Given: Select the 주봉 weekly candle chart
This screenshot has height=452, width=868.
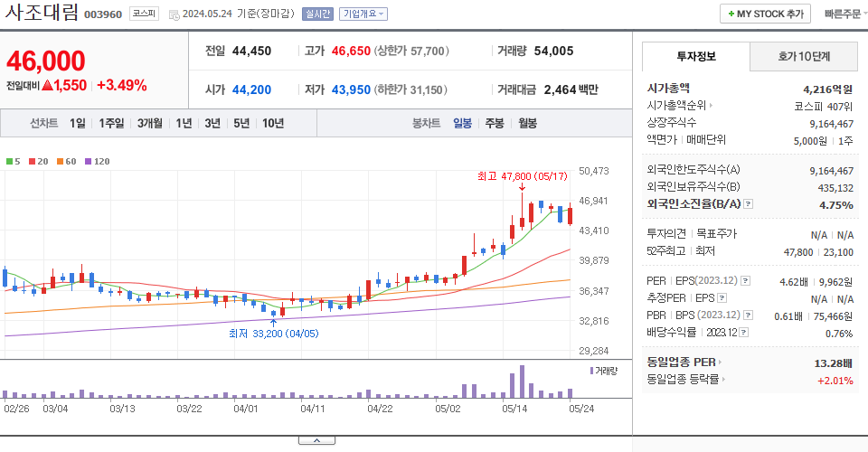Looking at the screenshot, I should pyautogui.click(x=495, y=123).
